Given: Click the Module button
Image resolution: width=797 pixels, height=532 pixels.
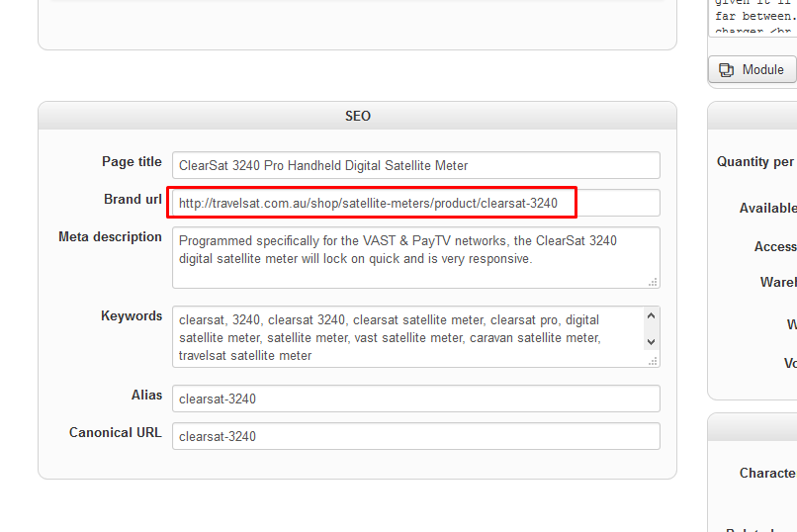Looking at the screenshot, I should point(753,69).
